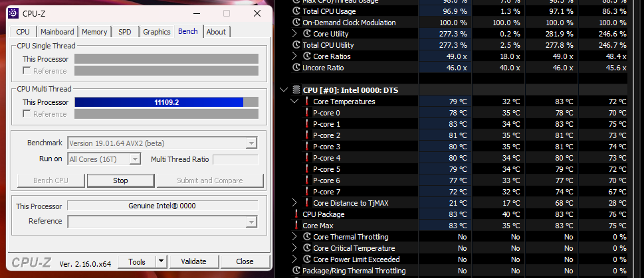The height and width of the screenshot is (278, 644).
Task: Expand the Core Critical Temperature row
Action: pos(294,248)
